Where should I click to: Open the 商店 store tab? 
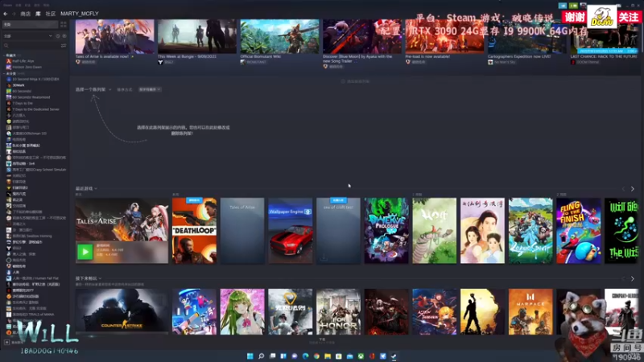coord(26,14)
